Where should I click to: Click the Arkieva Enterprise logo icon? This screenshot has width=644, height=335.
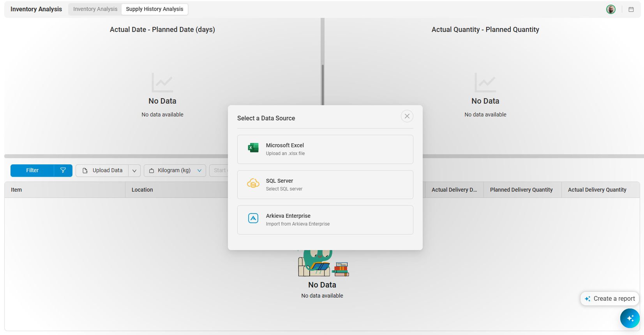click(x=253, y=218)
